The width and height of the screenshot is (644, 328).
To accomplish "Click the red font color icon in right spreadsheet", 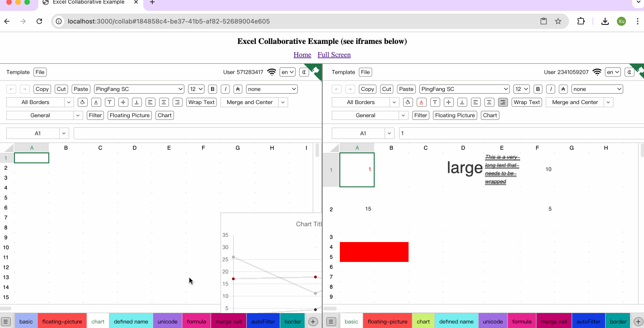I will pyautogui.click(x=421, y=102).
